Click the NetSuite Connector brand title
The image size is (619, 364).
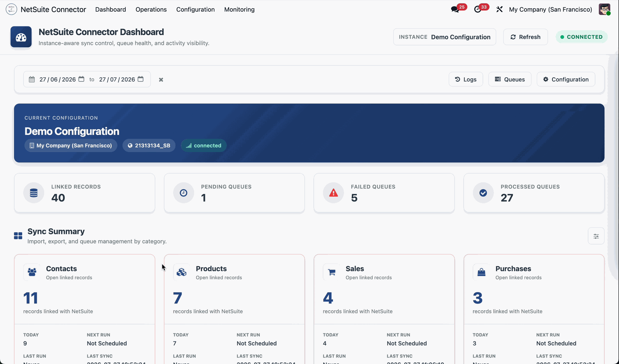[x=54, y=9]
